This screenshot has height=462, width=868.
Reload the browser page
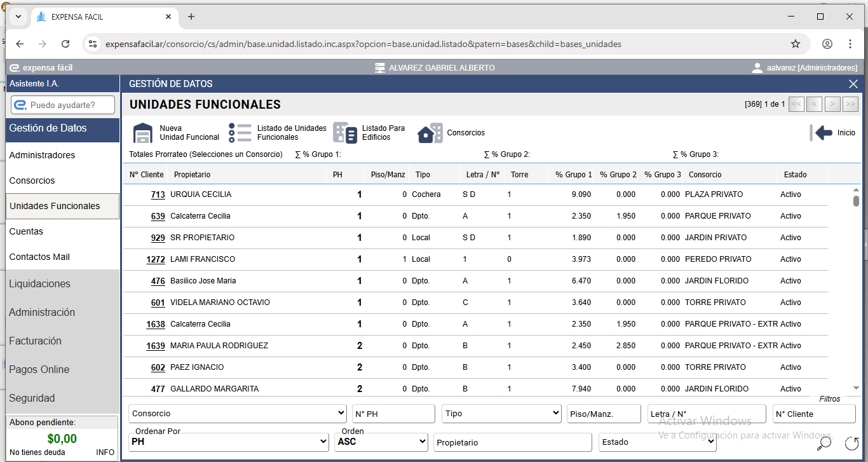(65, 44)
